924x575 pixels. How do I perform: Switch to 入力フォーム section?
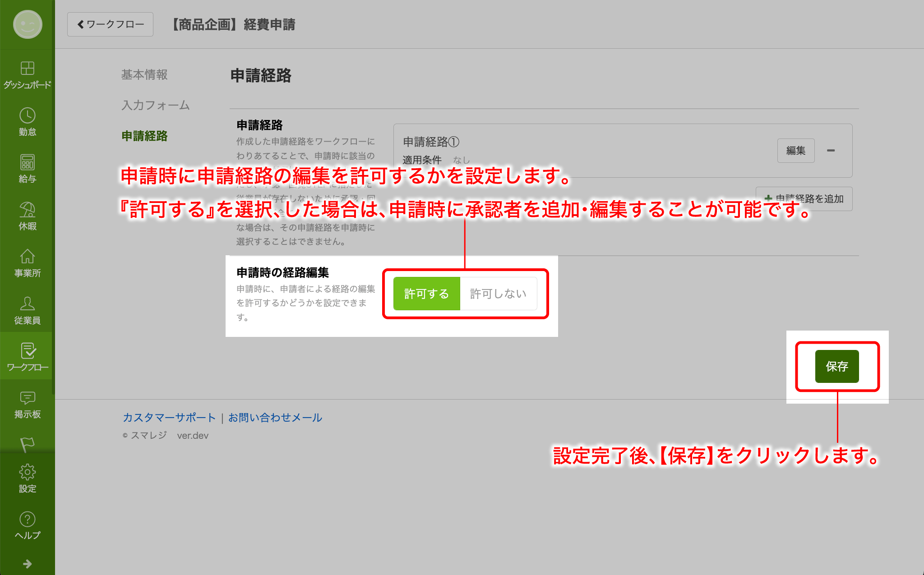[156, 105]
